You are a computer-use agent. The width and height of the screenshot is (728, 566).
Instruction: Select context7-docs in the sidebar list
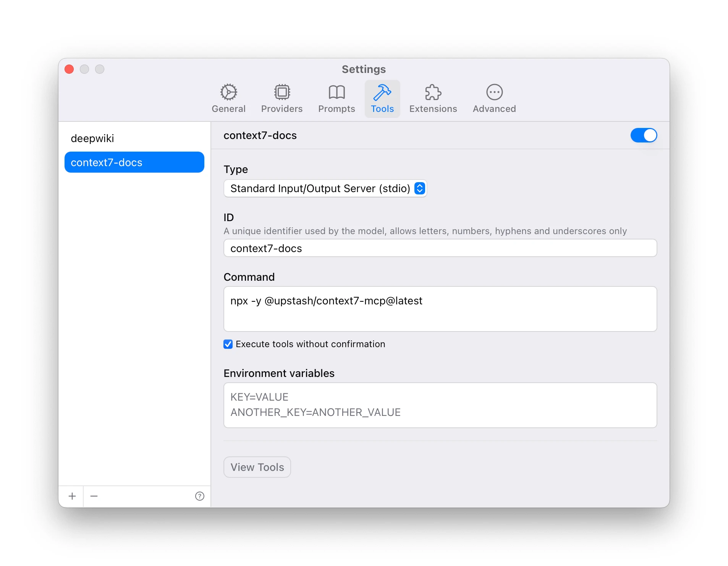click(134, 162)
